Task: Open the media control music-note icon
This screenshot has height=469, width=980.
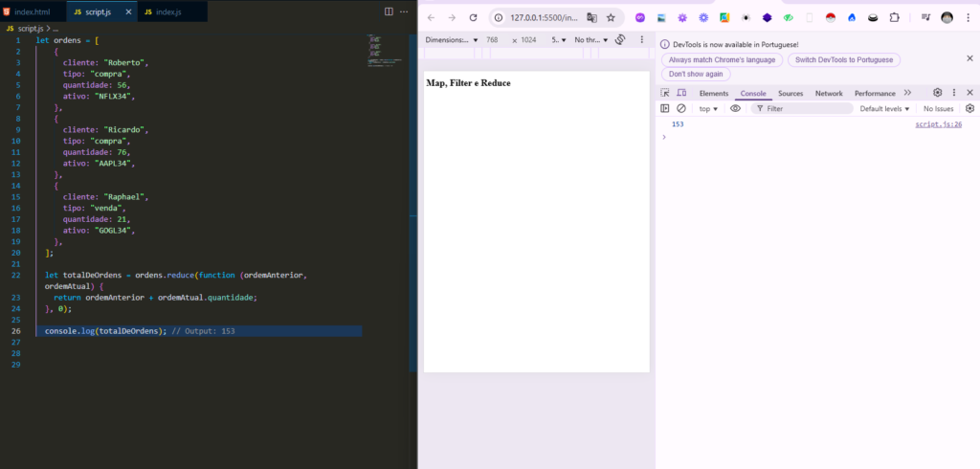Action: [x=925, y=17]
